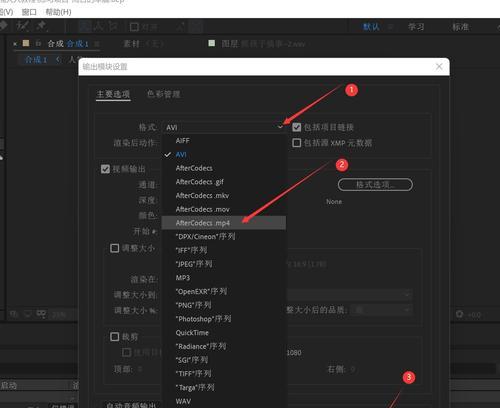Enable 包括源 XMP 元数据 checkbox
500x408 pixels.
(296, 143)
